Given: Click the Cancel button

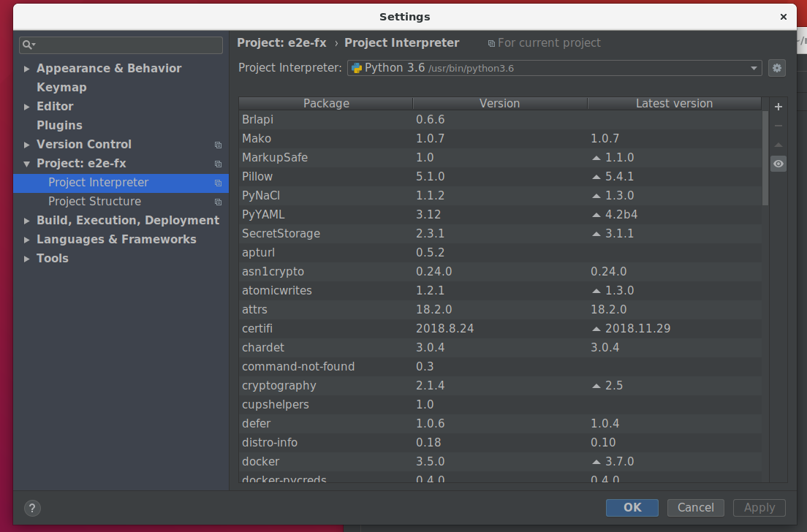Looking at the screenshot, I should coord(695,507).
